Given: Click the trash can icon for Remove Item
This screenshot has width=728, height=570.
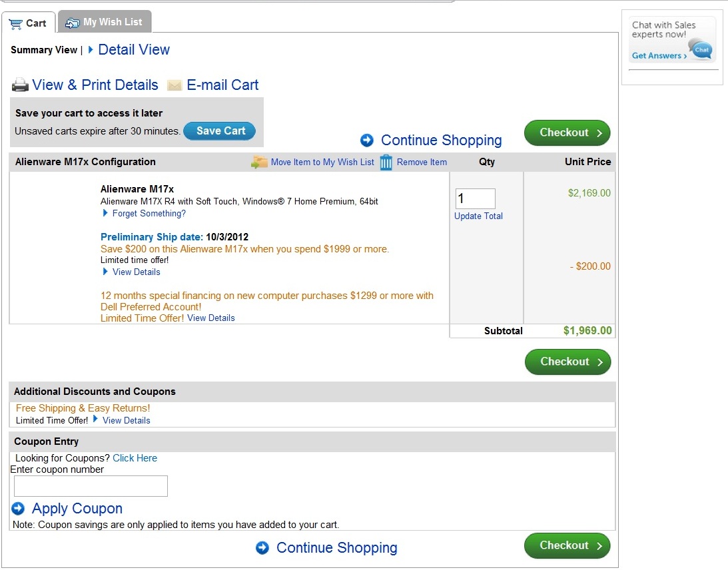Looking at the screenshot, I should click(386, 162).
